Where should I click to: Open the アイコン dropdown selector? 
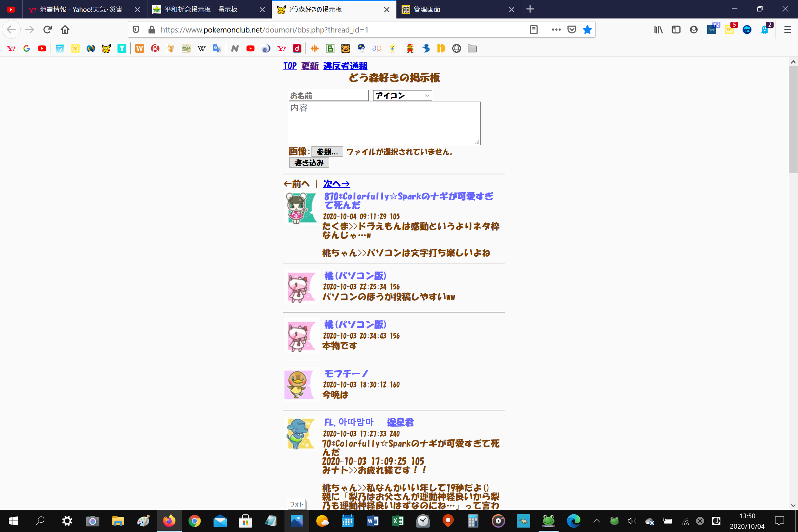pos(402,96)
